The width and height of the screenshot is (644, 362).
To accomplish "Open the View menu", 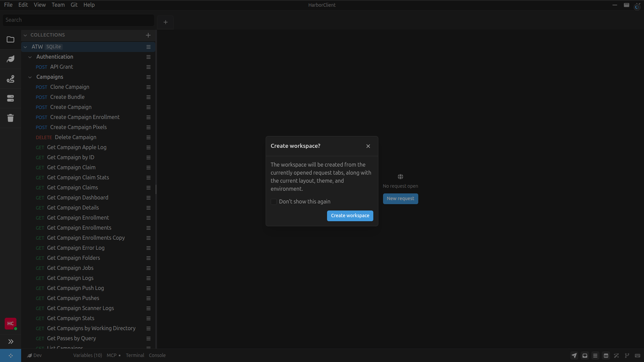I will tap(40, 5).
